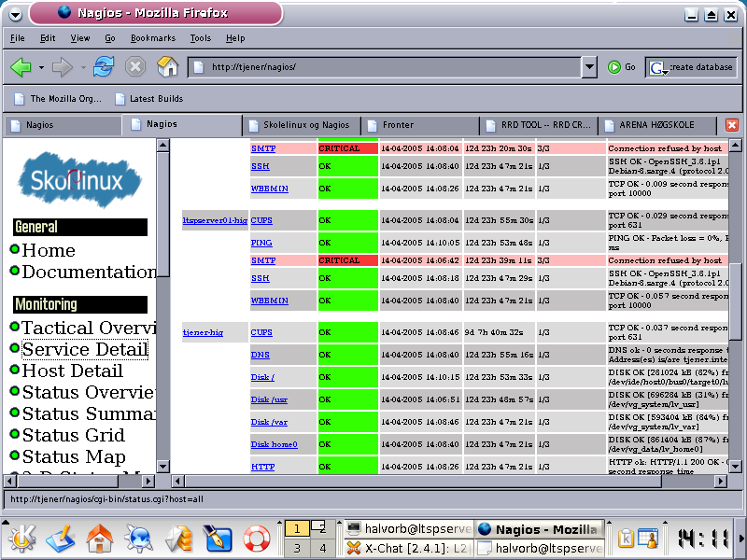
Task: Open the Edit menu
Action: [48, 38]
